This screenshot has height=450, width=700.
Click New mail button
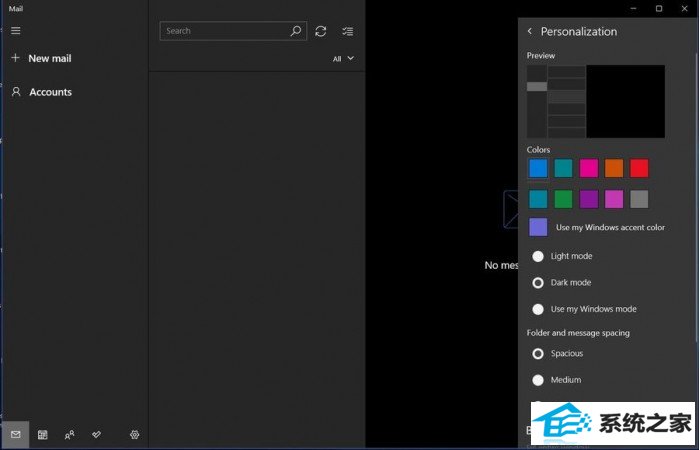50,58
